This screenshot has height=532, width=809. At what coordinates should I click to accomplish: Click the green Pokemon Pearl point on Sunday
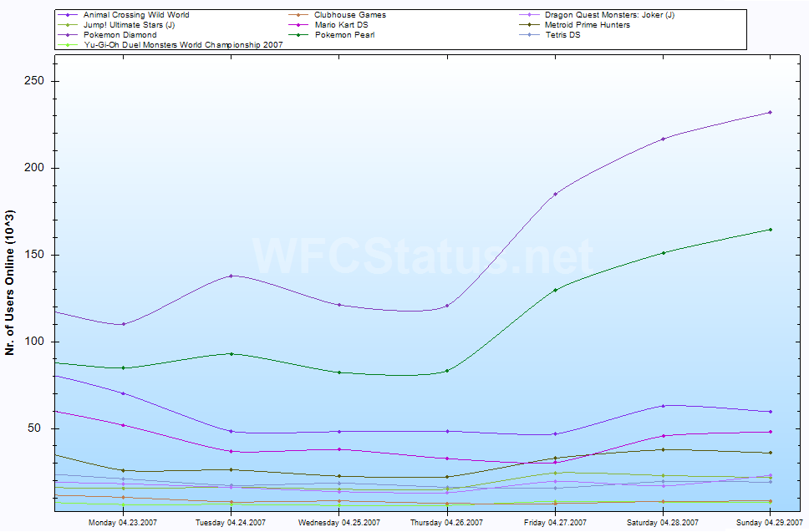click(771, 230)
